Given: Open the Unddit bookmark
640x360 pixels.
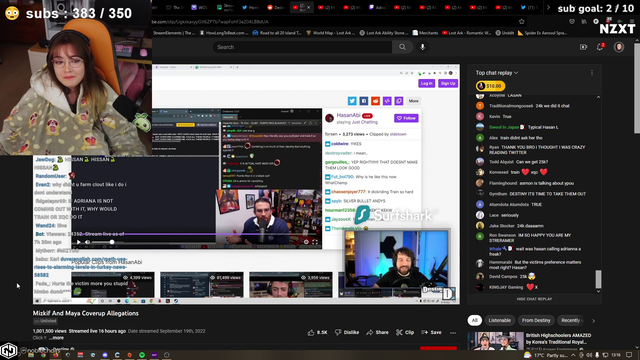Looking at the screenshot, I should (x=504, y=33).
